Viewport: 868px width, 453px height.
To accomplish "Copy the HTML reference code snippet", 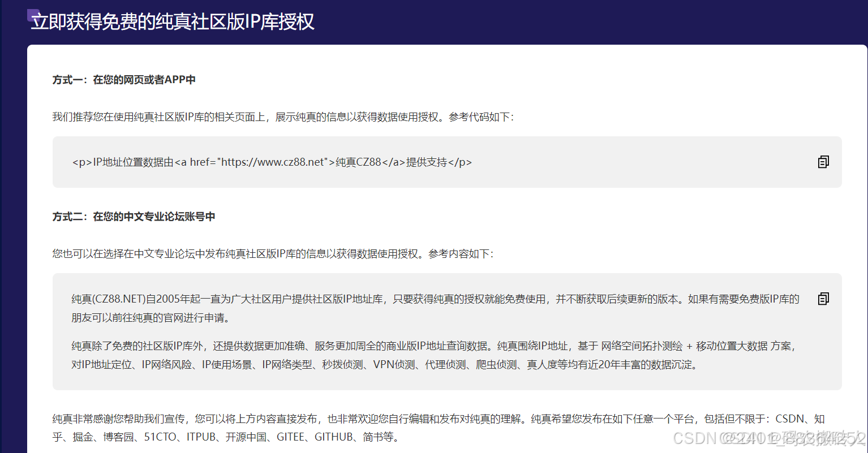I will (823, 162).
